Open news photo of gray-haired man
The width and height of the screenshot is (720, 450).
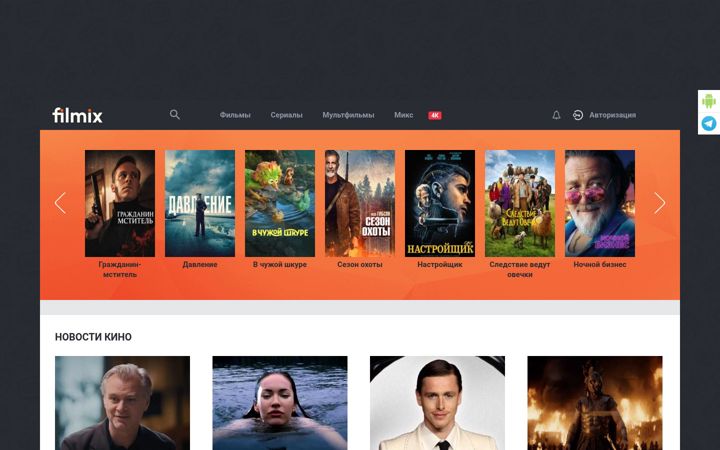[x=122, y=403]
